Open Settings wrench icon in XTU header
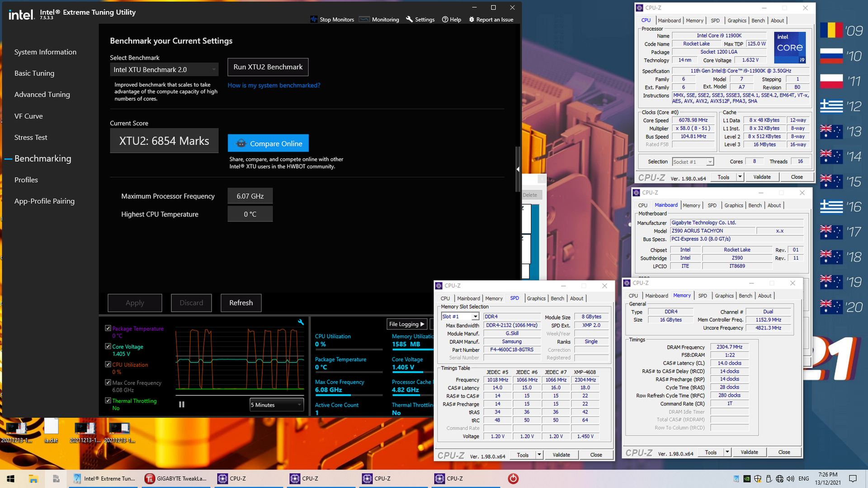This screenshot has width=868, height=488. pos(409,19)
